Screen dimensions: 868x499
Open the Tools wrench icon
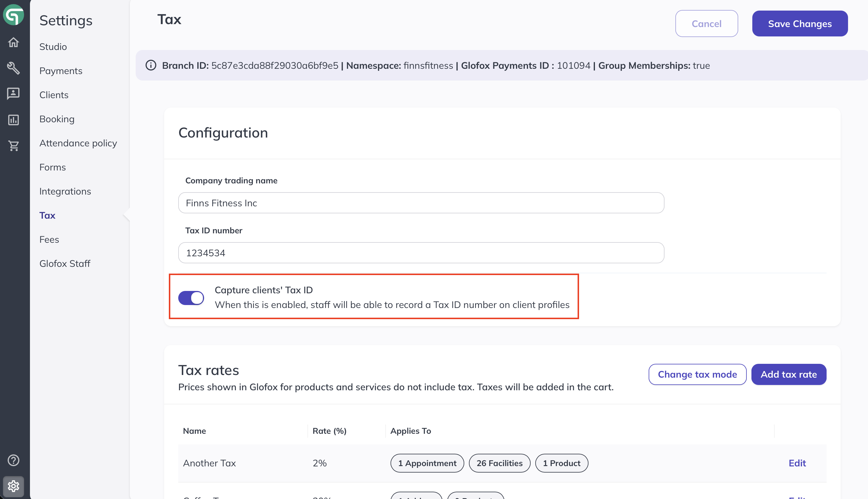[14, 68]
